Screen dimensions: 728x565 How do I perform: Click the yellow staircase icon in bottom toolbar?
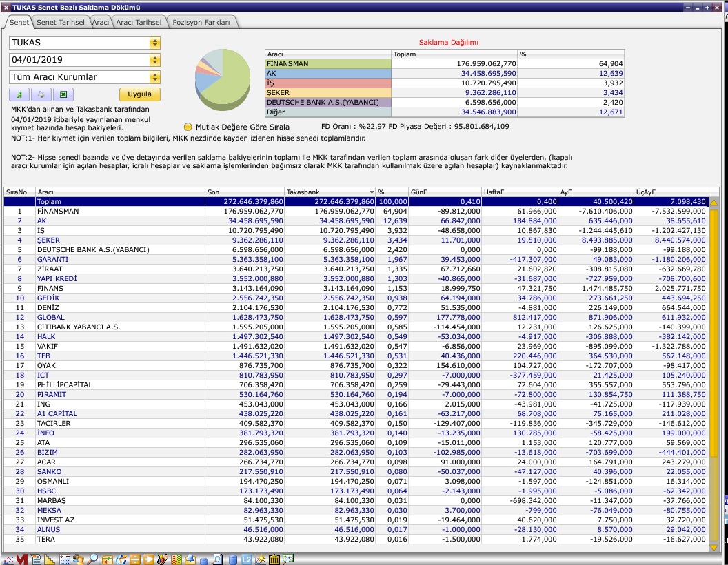pyautogui.click(x=50, y=559)
